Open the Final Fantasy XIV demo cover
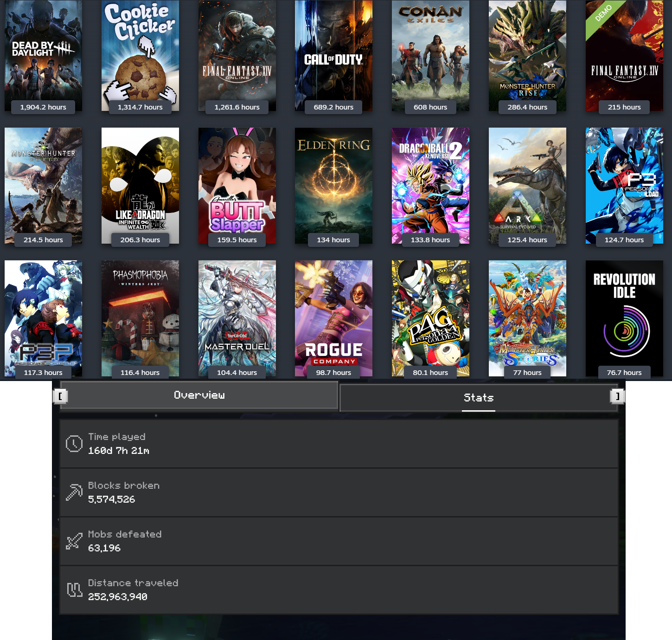This screenshot has height=640, width=672. click(x=624, y=55)
